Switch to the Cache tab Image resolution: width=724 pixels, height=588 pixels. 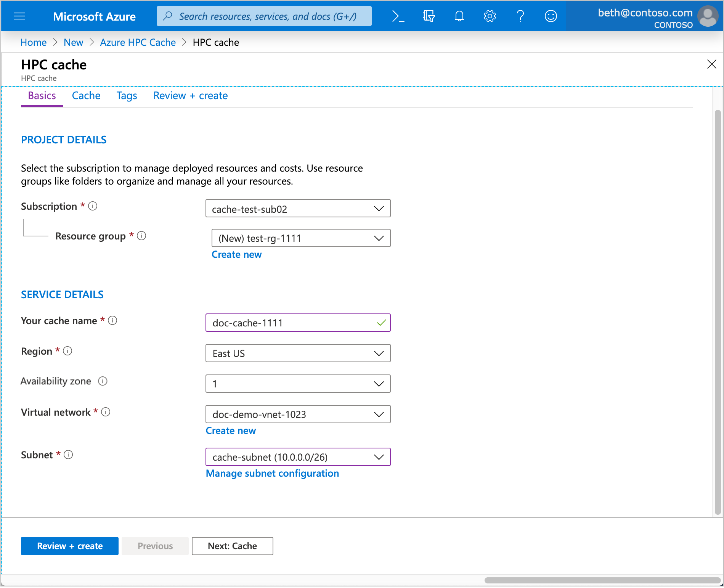(x=86, y=96)
